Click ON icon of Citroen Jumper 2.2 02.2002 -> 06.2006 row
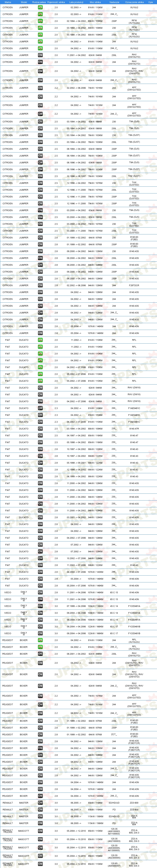The image size is (157, 868). [40, 88]
